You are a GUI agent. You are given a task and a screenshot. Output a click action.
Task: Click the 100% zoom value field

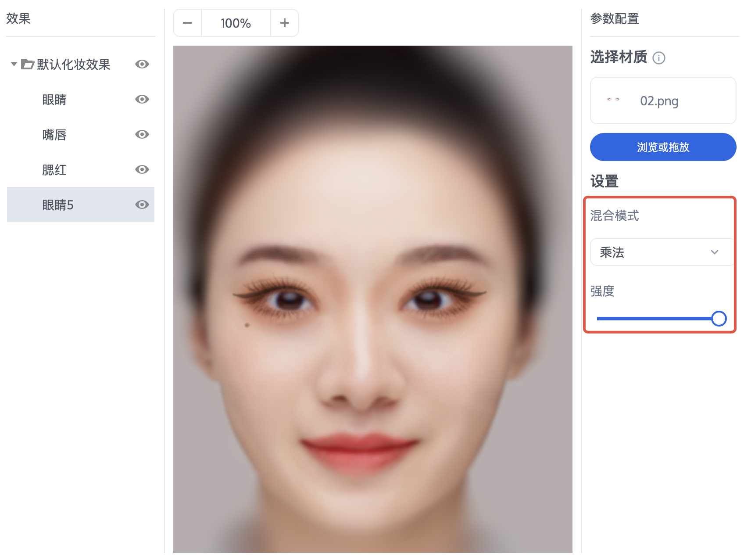[x=236, y=23]
